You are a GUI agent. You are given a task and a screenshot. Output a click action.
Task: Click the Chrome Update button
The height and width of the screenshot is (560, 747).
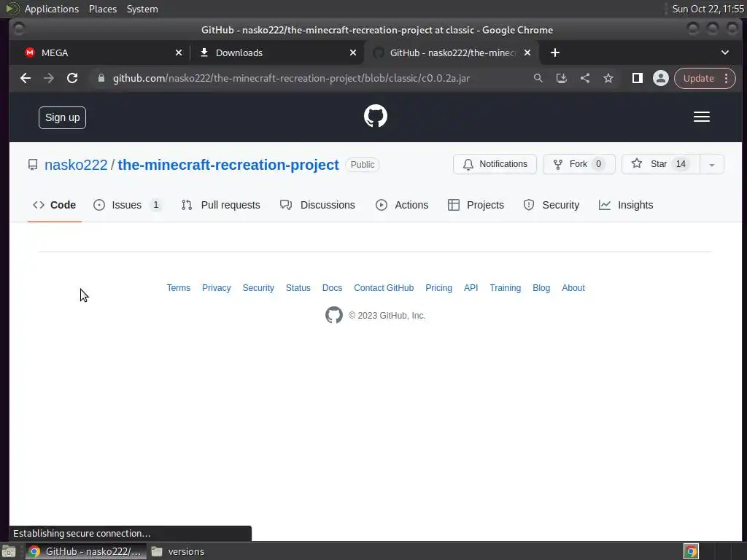698,78
